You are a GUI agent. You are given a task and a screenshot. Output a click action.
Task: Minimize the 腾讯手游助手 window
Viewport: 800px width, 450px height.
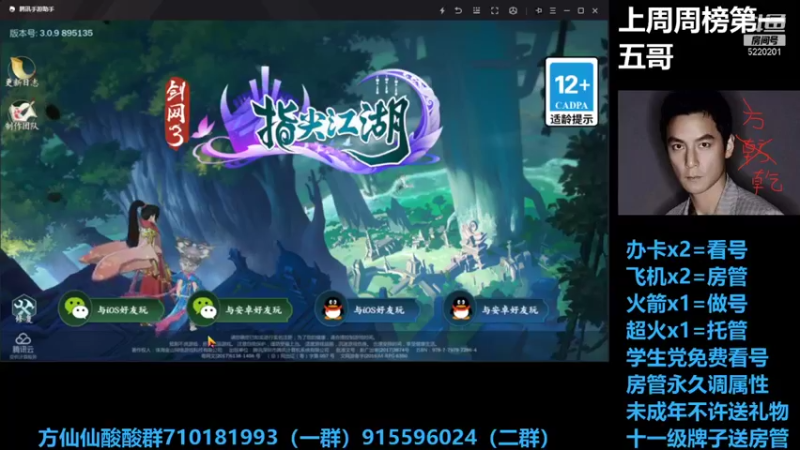pos(567,10)
